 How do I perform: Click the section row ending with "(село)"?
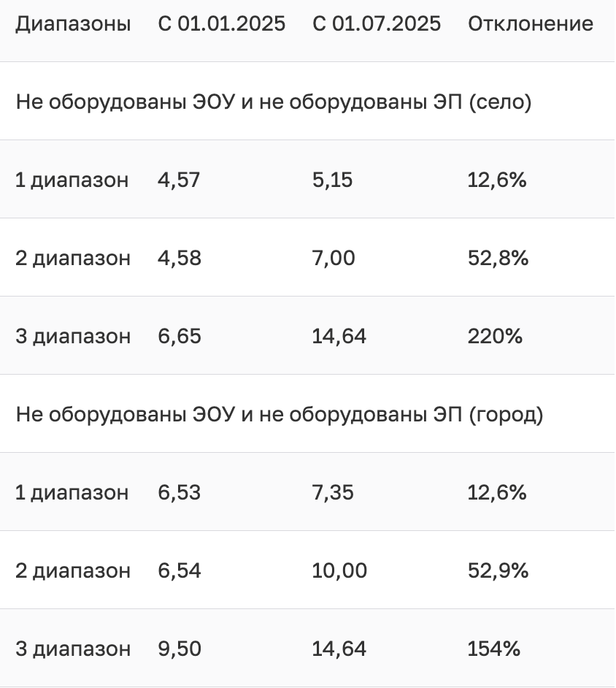click(x=274, y=102)
